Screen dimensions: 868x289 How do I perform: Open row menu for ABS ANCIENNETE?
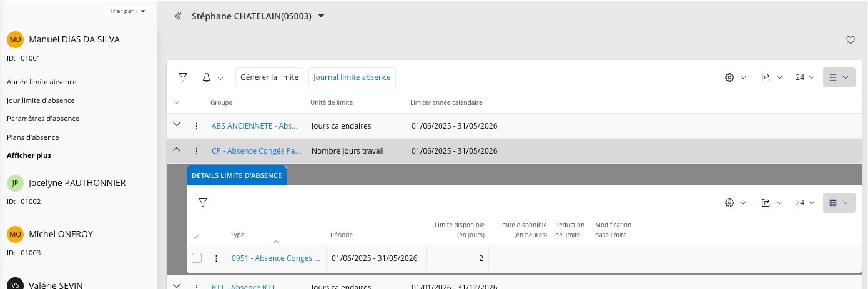click(197, 126)
